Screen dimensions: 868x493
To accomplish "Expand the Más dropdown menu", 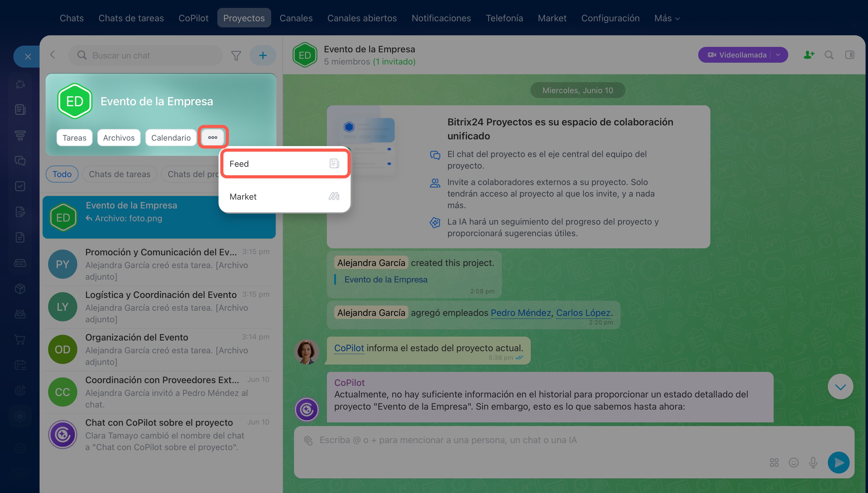I will (667, 18).
